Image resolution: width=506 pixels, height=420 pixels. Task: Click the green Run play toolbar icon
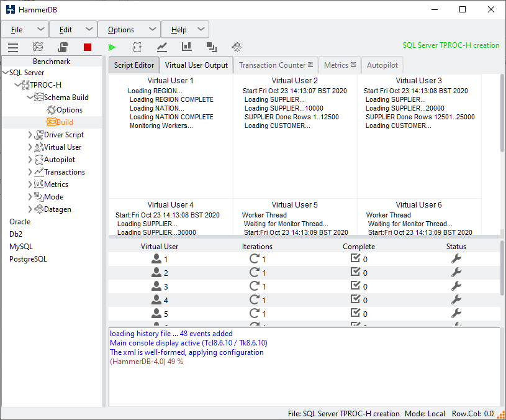point(112,47)
